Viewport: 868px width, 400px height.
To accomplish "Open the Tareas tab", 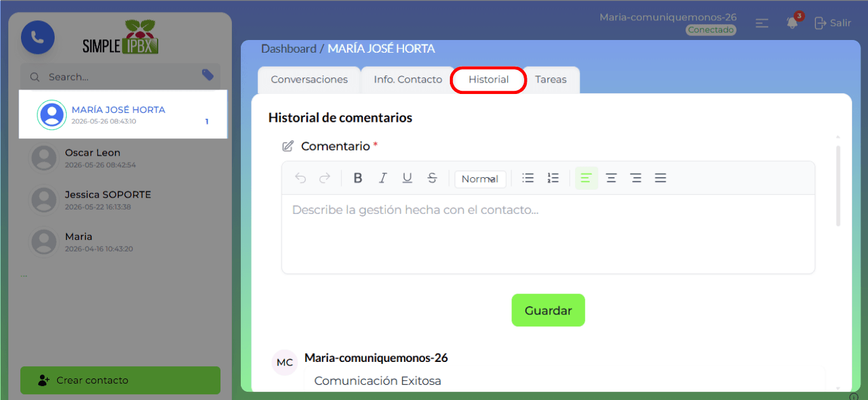I will pos(551,80).
